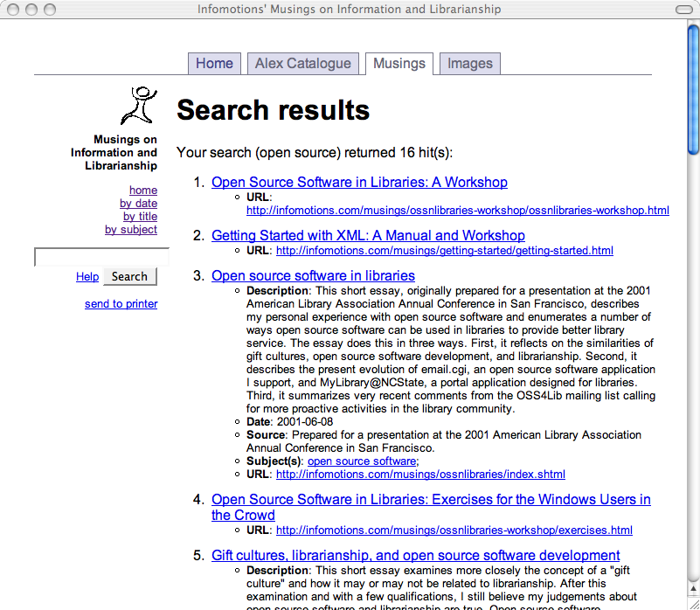Image resolution: width=700 pixels, height=610 pixels.
Task: Click the sidebar 'home' link
Action: tap(143, 190)
